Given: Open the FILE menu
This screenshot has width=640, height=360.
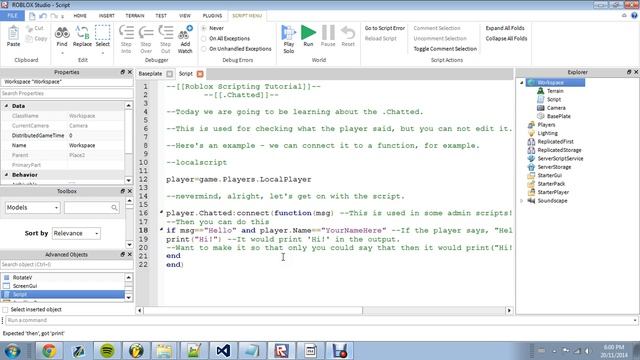Looking at the screenshot, I should click(12, 16).
